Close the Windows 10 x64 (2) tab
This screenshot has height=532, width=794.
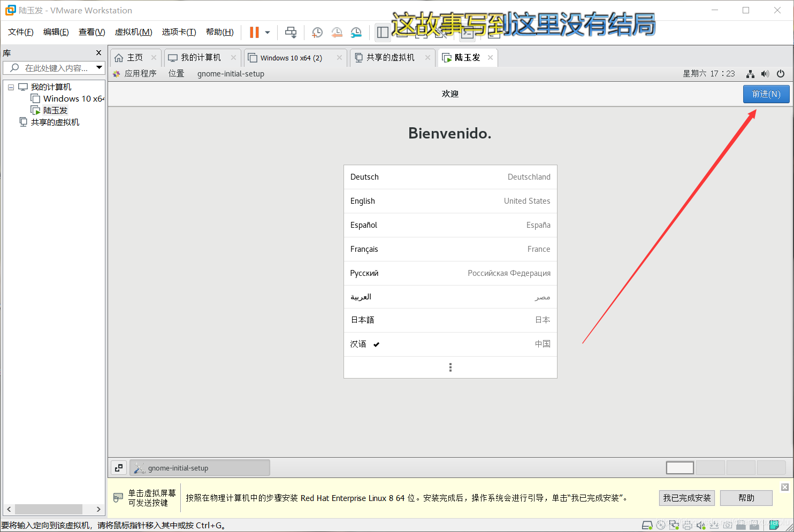tap(339, 57)
